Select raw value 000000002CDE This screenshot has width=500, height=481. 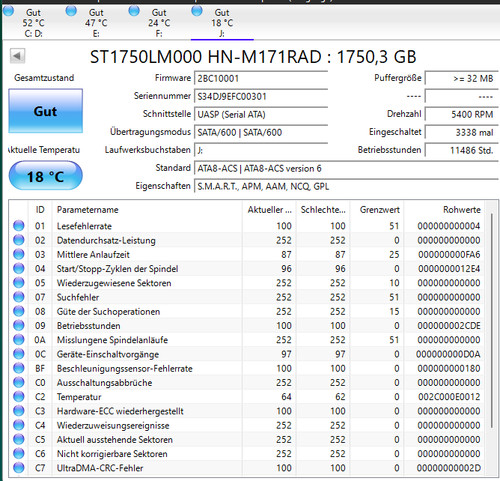(449, 326)
